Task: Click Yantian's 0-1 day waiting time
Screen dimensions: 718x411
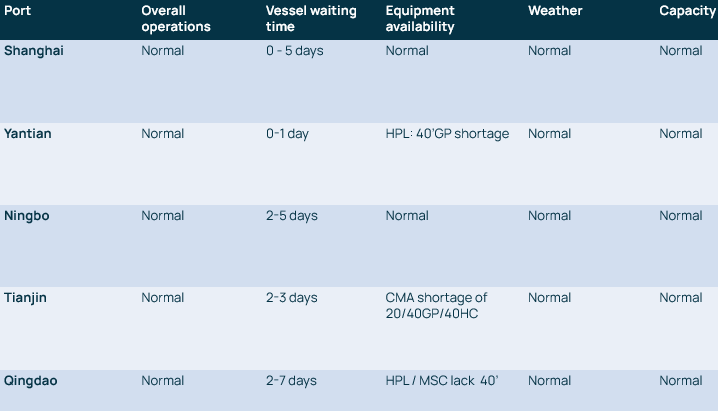Action: click(287, 134)
